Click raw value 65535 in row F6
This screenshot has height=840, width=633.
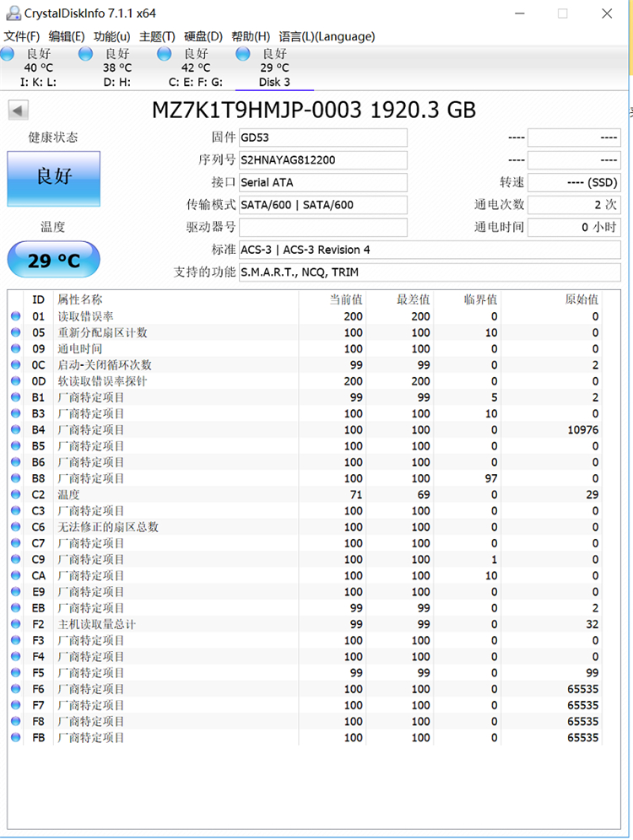coord(583,689)
